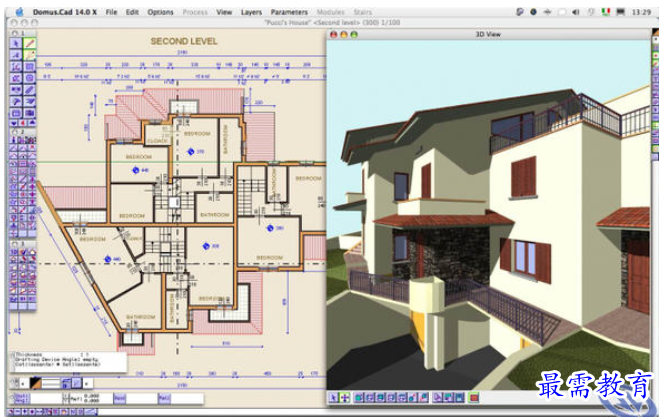Open the View menu
This screenshot has width=660, height=417.
pyautogui.click(x=224, y=12)
